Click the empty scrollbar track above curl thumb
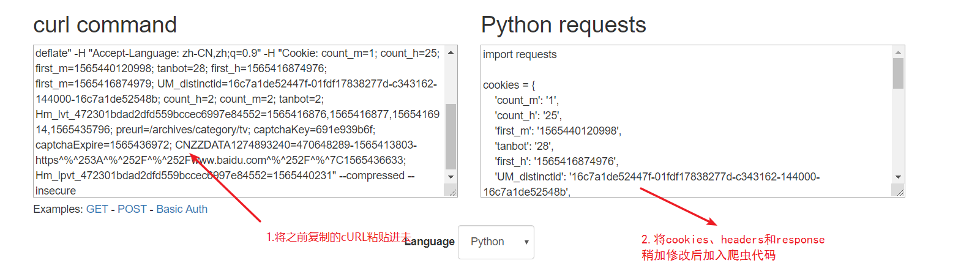The height and width of the screenshot is (274, 980). tap(451, 80)
